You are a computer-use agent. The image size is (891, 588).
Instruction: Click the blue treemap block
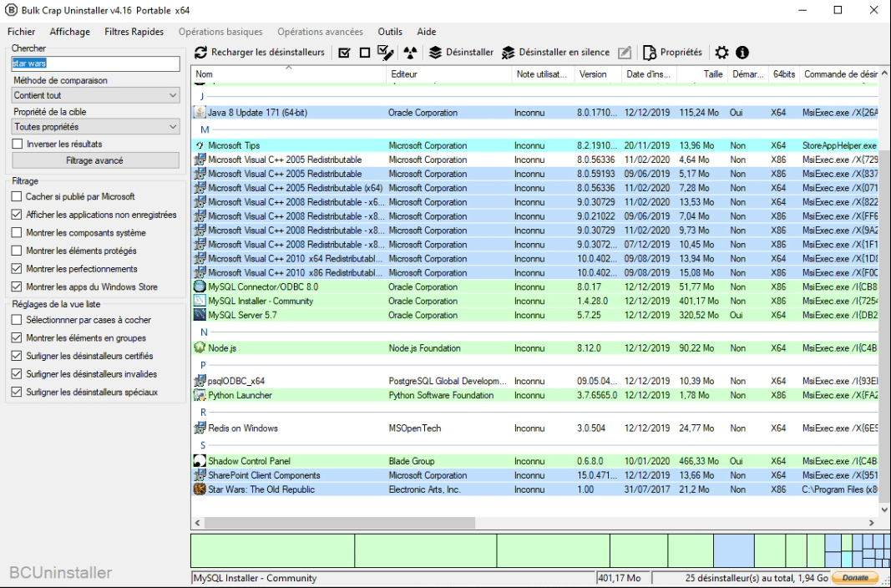pos(734,550)
